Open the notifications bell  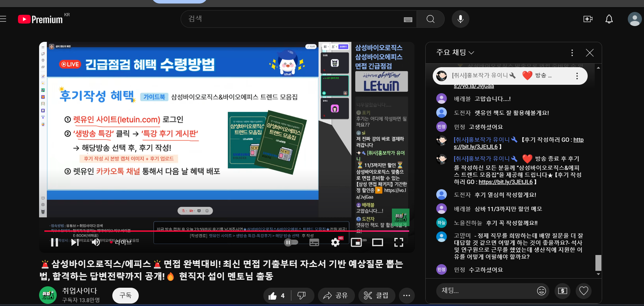click(x=609, y=19)
